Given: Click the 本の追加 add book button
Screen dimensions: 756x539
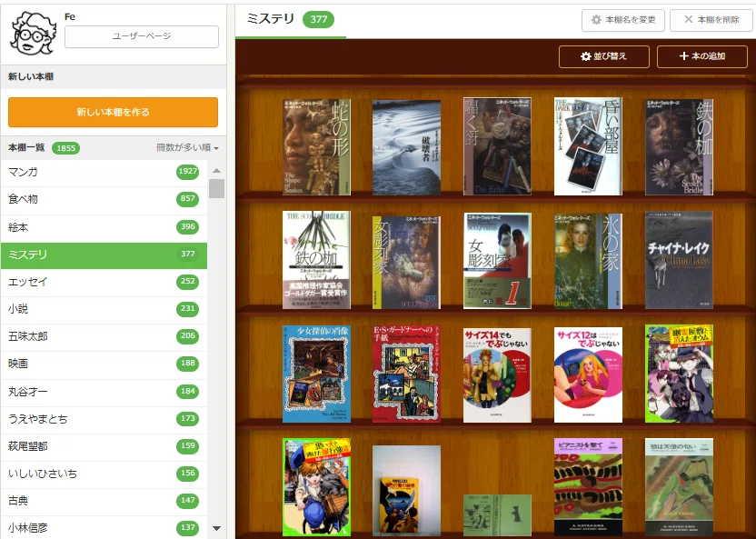Looking at the screenshot, I should pos(702,56).
